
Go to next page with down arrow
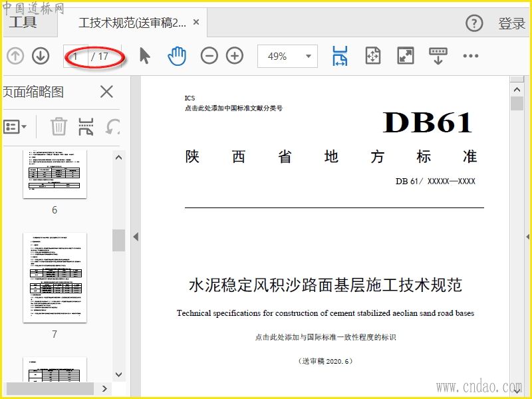(41, 56)
